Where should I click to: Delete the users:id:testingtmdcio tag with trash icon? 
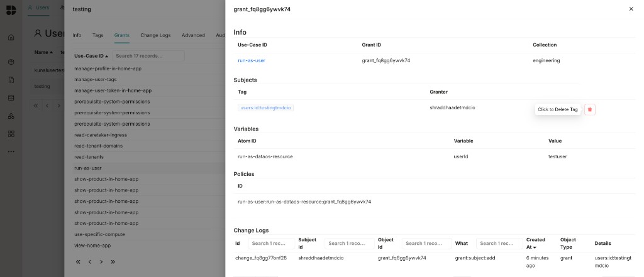tap(590, 109)
